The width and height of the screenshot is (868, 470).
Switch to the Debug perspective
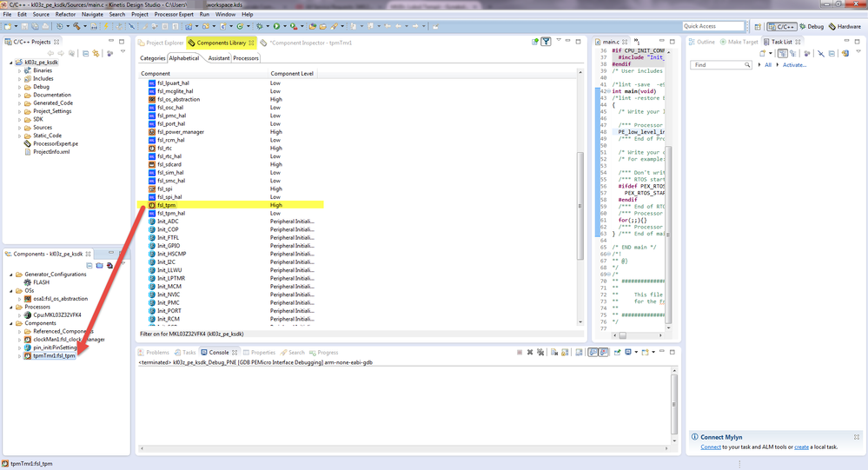coord(812,26)
